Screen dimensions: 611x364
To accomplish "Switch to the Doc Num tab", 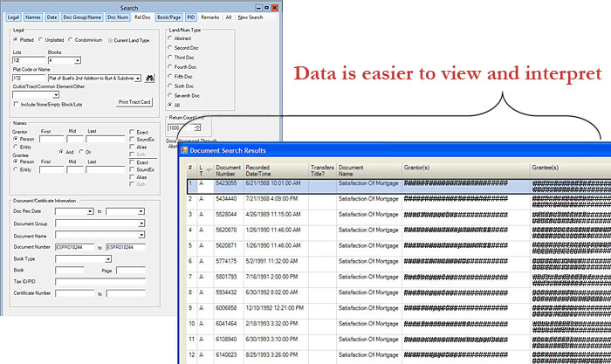I will pos(118,17).
